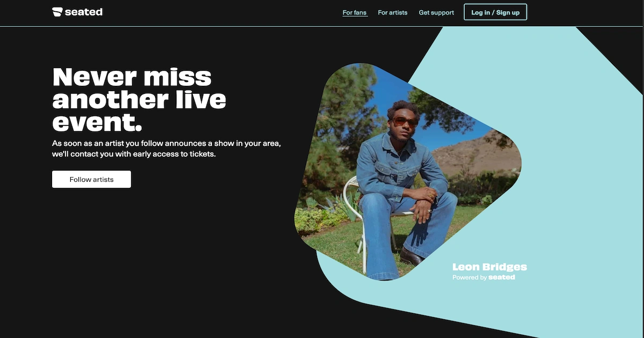Go to the For artists page
This screenshot has width=644, height=338.
392,12
